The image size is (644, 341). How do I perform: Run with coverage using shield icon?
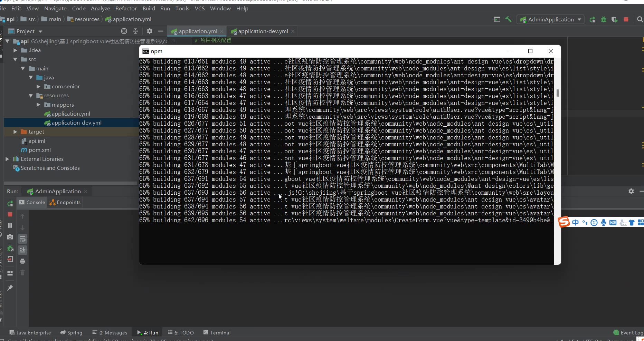pyautogui.click(x=615, y=19)
